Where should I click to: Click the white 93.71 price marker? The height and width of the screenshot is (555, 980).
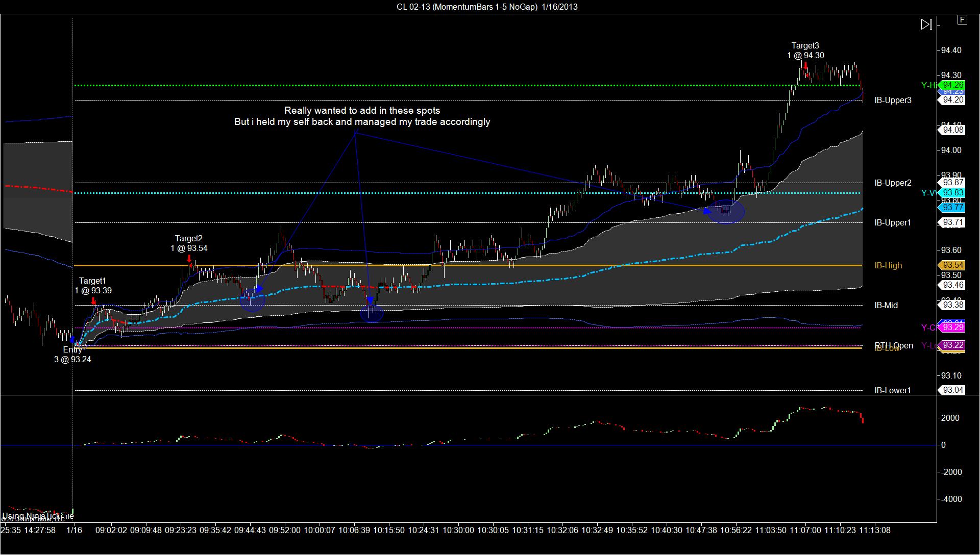[x=952, y=222]
